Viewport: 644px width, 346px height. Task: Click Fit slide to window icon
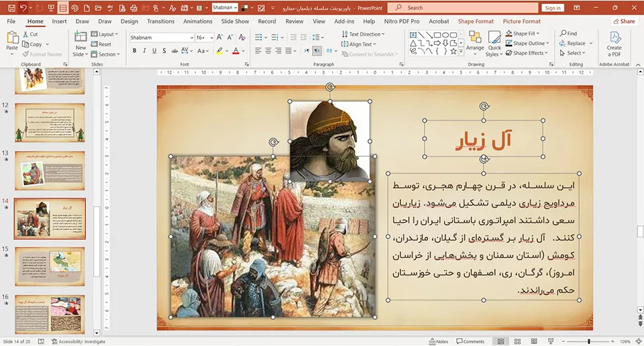(639, 341)
